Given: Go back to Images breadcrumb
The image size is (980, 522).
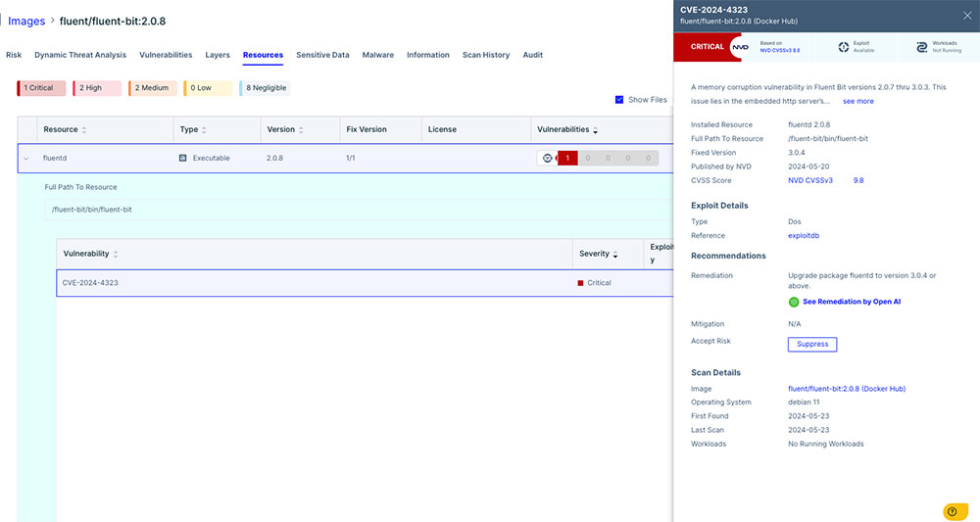Looking at the screenshot, I should [26, 22].
